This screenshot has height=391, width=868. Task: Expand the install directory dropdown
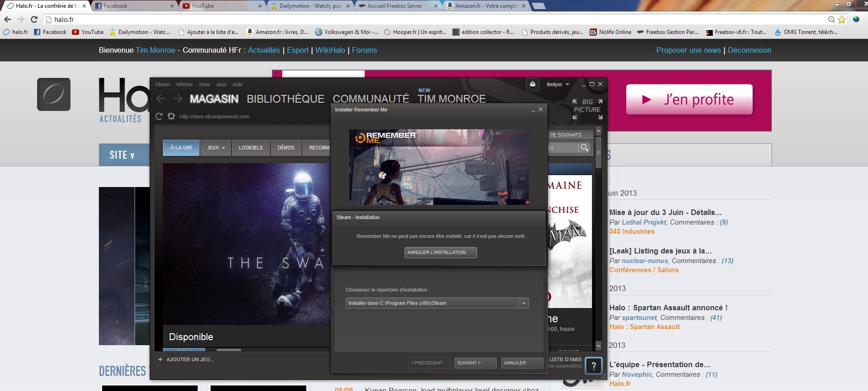(524, 303)
